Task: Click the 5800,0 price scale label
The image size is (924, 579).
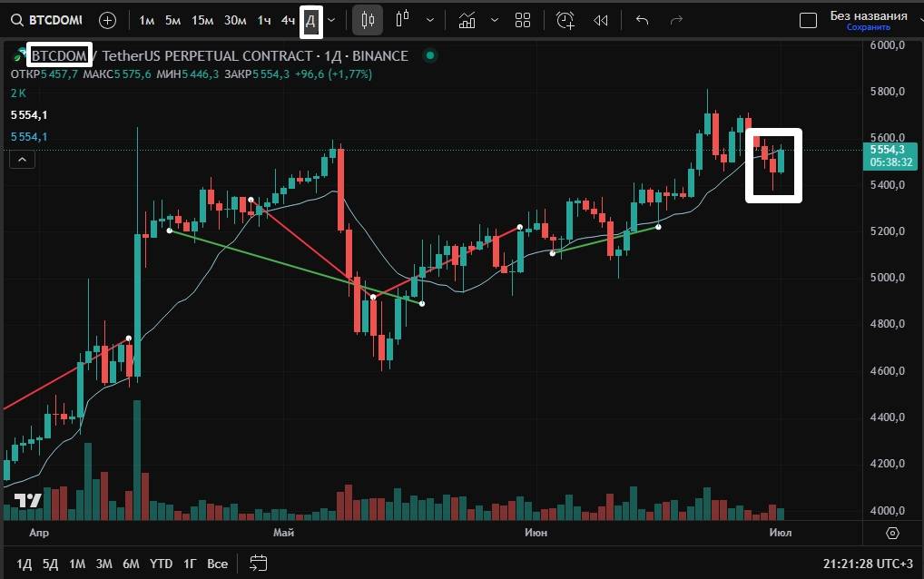Action: coord(888,92)
